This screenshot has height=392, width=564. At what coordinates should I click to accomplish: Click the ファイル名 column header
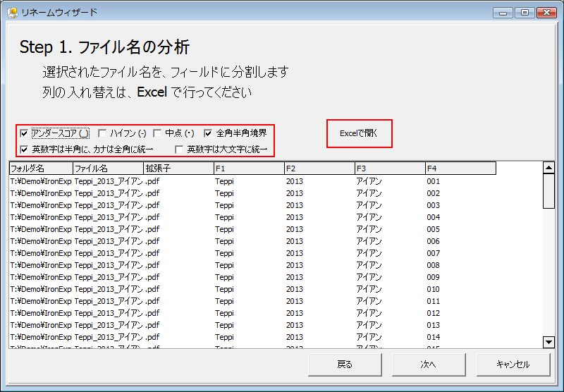109,169
